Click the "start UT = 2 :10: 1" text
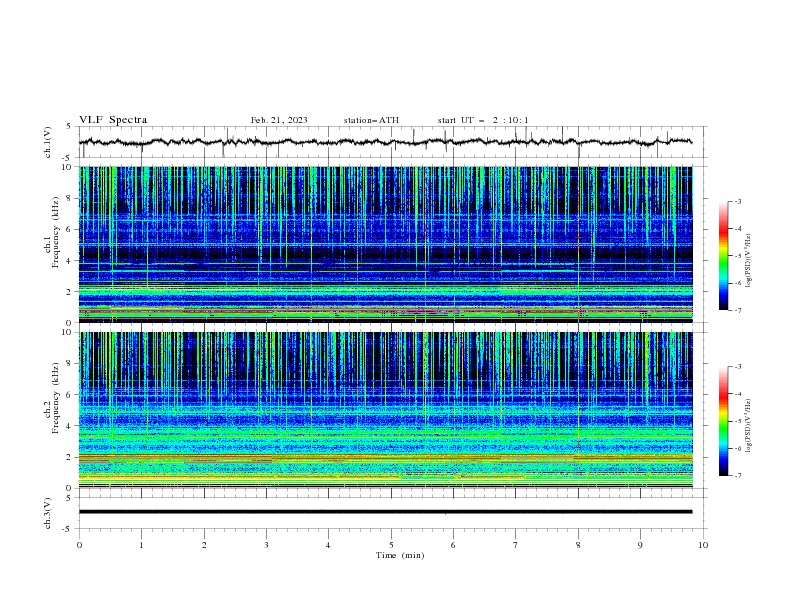 pyautogui.click(x=483, y=120)
